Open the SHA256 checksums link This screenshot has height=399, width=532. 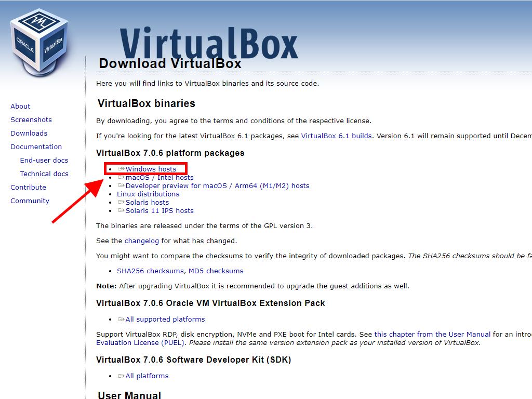(150, 271)
